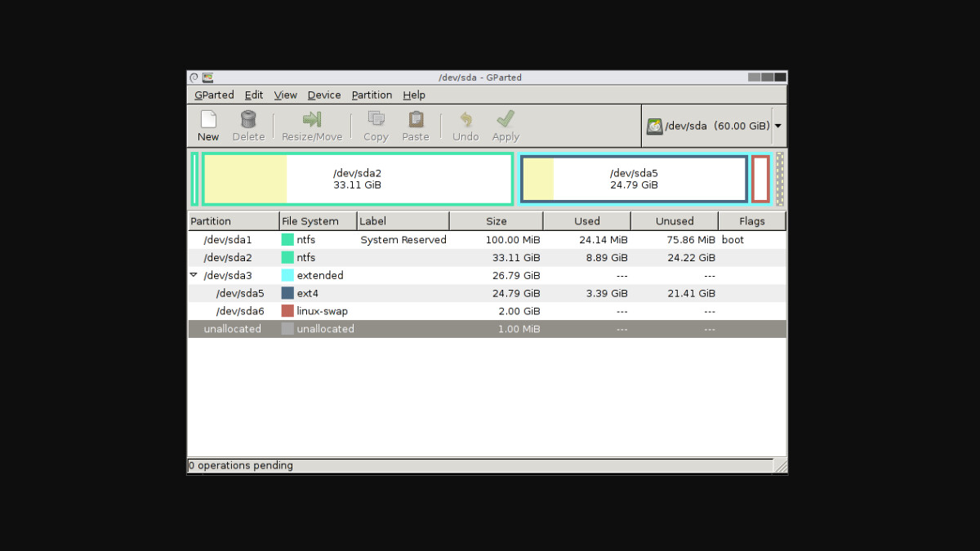Select the /dev/sda5 partition row
The width and height of the screenshot is (980, 551).
487,293
